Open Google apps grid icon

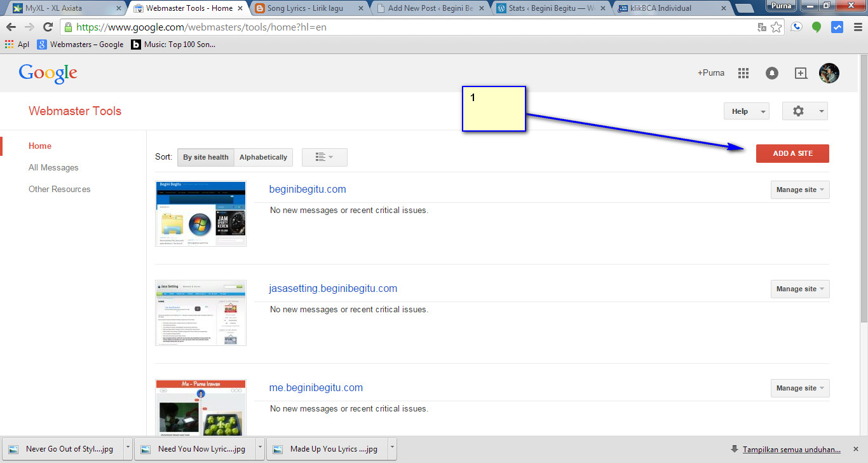point(743,73)
